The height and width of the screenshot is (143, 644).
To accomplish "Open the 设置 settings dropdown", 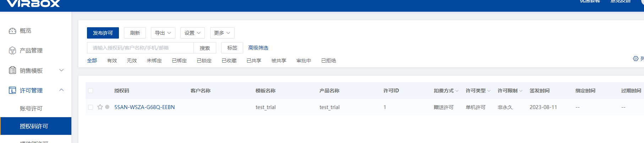I will 192,33.
